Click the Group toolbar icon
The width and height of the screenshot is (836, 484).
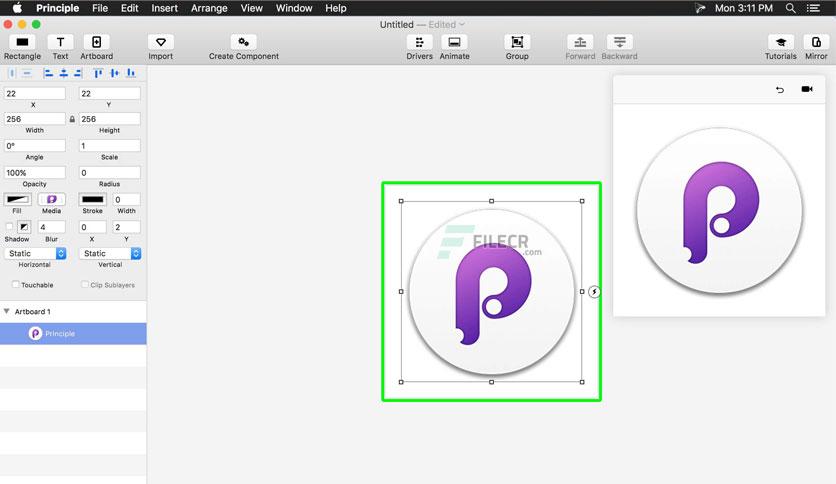[x=517, y=42]
